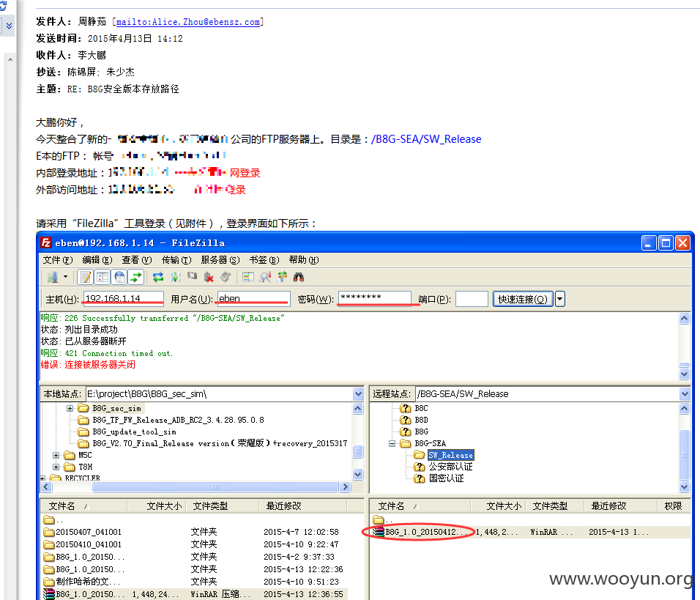The width and height of the screenshot is (700, 600).
Task: Toggle the message log view icon
Action: 86,278
